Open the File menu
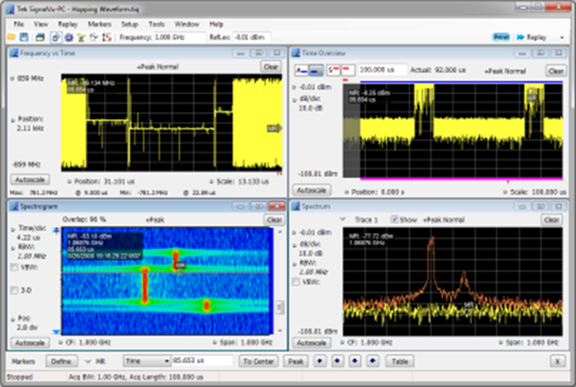This screenshot has width=576, height=387. tap(18, 24)
